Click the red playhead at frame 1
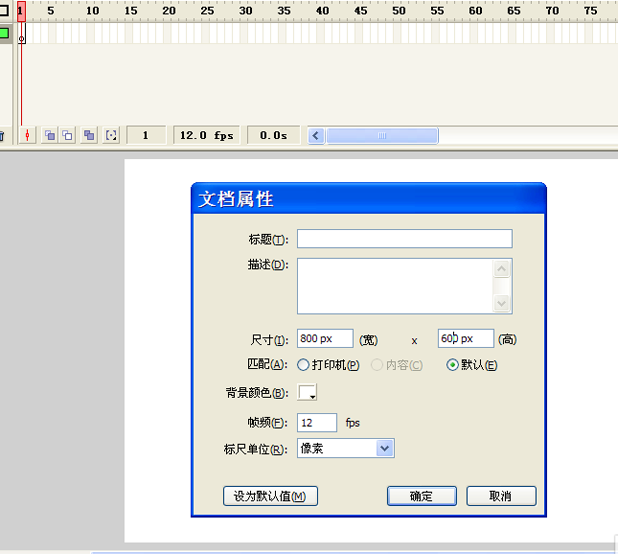The width and height of the screenshot is (618, 554). (21, 11)
